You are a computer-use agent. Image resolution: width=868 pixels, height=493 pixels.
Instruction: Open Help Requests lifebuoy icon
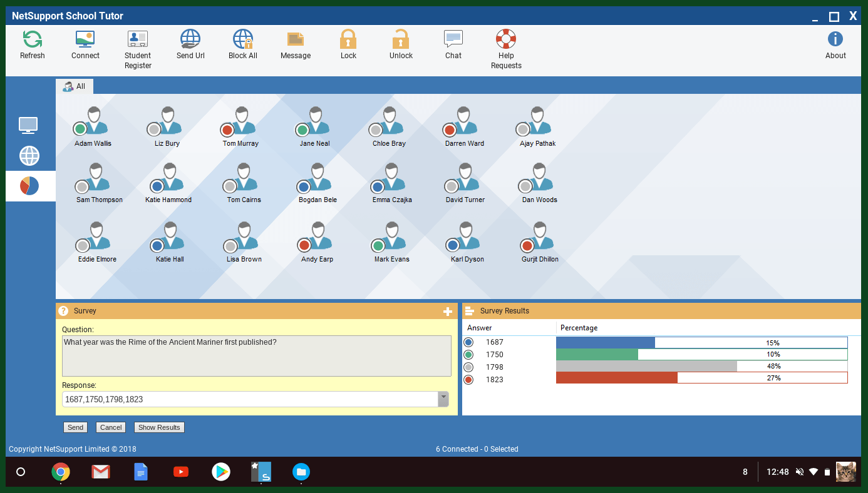click(506, 40)
